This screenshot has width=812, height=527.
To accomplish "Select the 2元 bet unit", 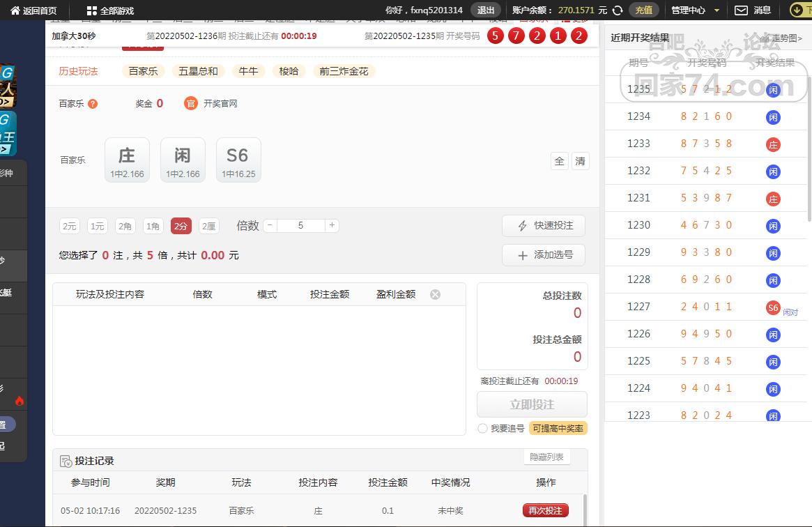I will tap(70, 226).
